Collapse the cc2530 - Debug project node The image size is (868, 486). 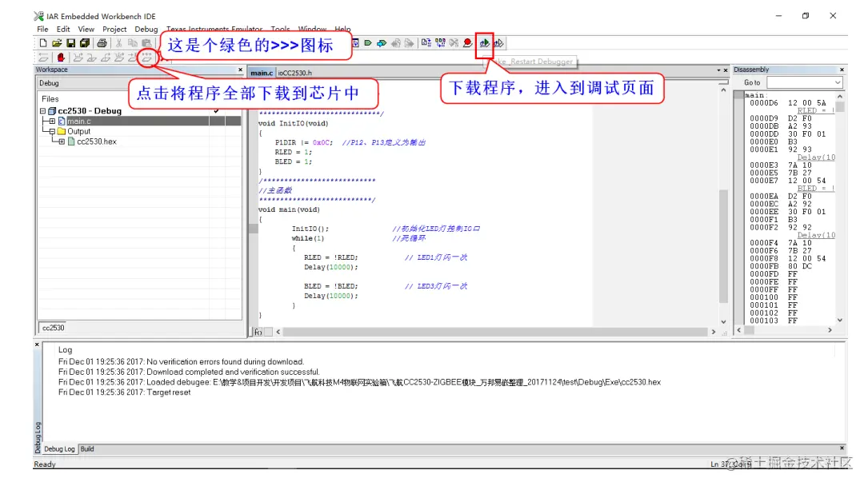(x=42, y=111)
